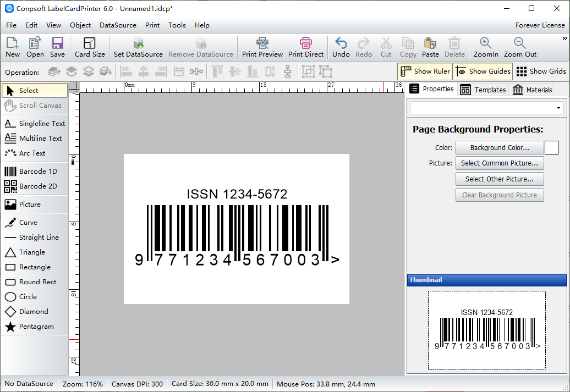Select the Round Rect shape tool
This screenshot has height=392, width=570.
[x=35, y=282]
